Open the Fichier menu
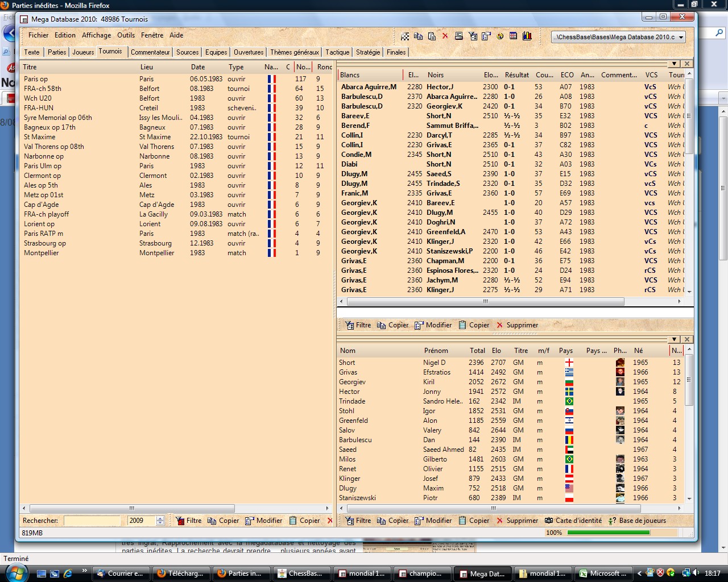The height and width of the screenshot is (582, 728). [x=39, y=35]
